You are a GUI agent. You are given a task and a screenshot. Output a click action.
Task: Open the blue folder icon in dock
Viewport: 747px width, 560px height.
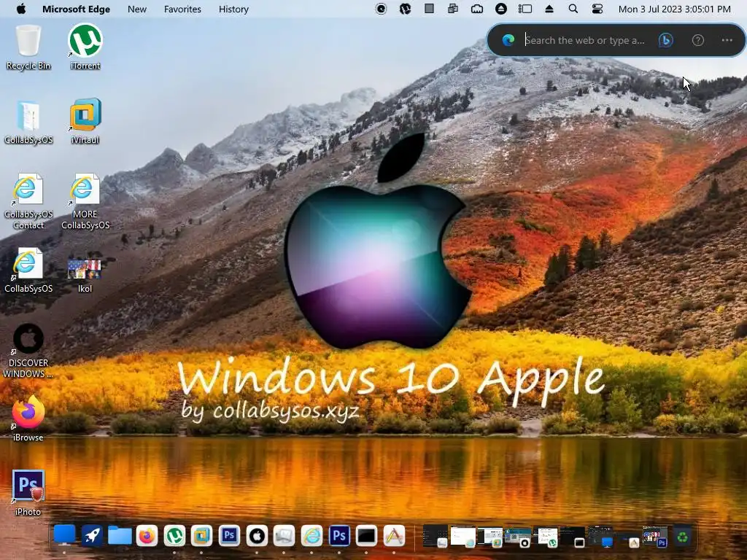click(120, 536)
